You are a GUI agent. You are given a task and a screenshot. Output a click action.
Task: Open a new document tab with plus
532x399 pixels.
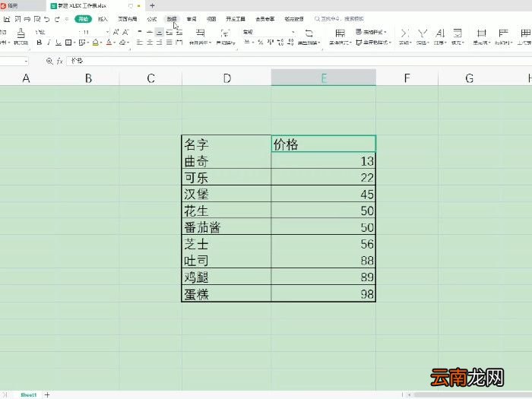coord(152,5)
